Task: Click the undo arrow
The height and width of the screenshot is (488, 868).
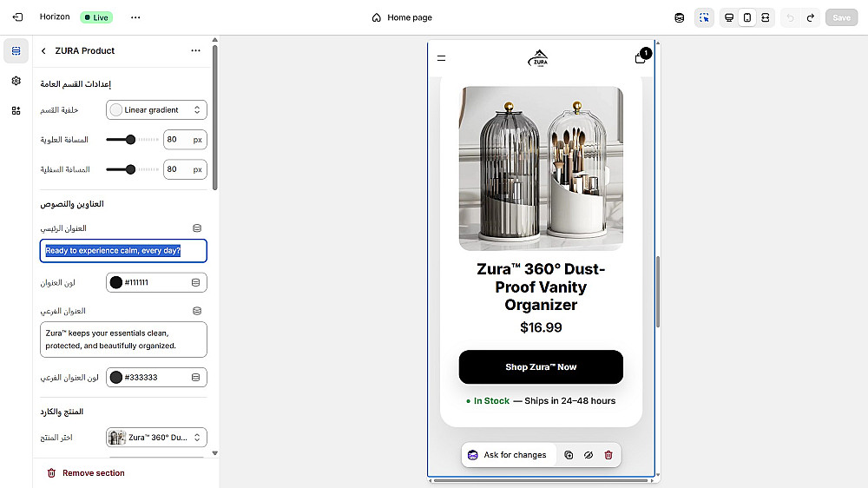Action: point(790,17)
